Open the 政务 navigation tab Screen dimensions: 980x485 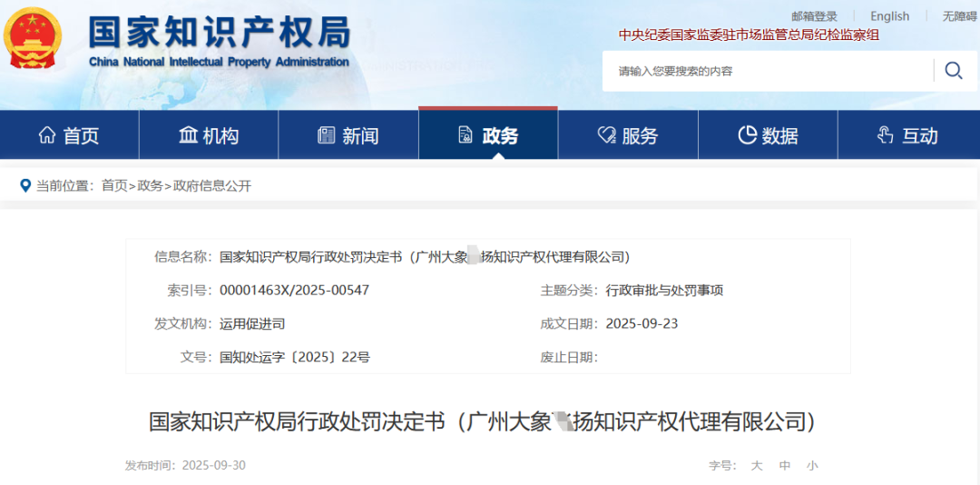[488, 135]
